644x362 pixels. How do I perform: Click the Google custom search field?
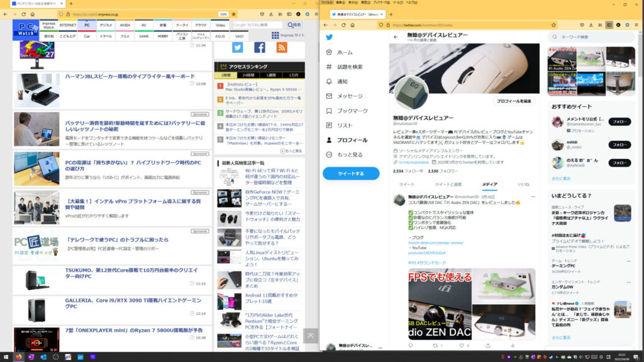(x=257, y=25)
